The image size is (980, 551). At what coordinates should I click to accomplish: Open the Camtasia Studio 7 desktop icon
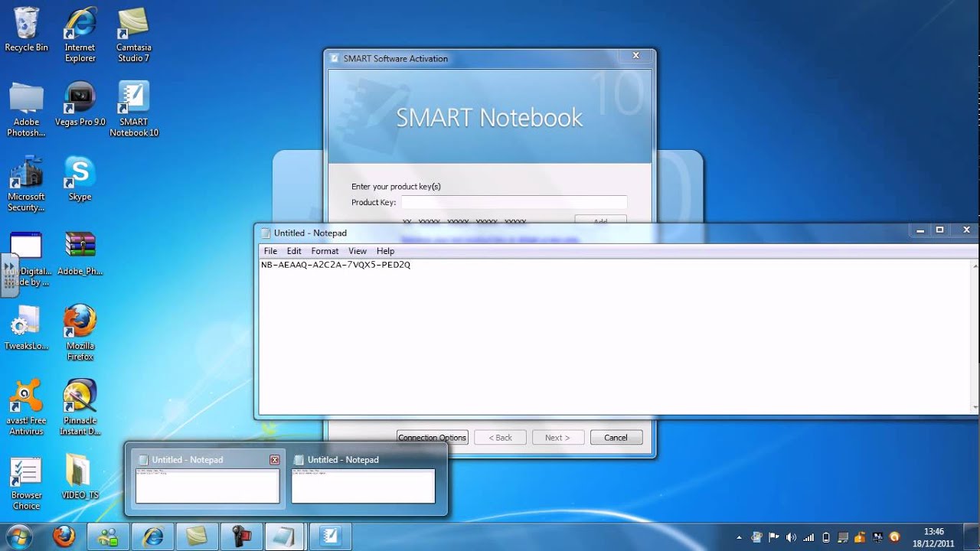coord(133,26)
